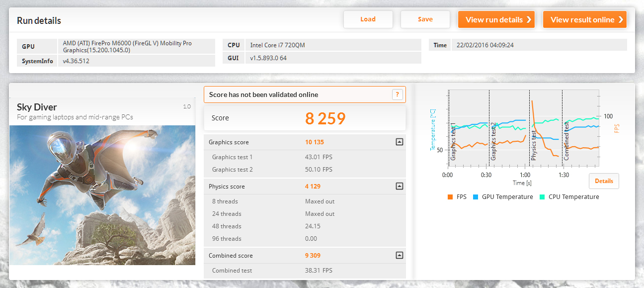
Task: Click the Graphics test 2 marker in chart
Action: coord(493,141)
